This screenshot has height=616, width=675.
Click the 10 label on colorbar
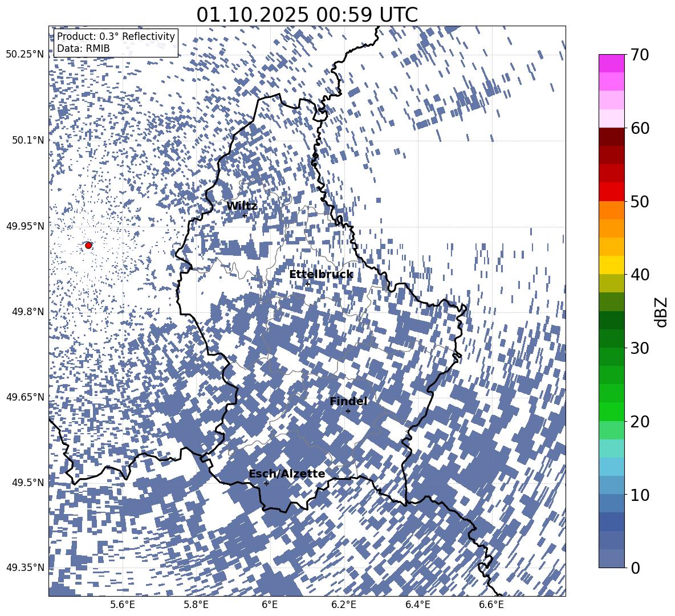[640, 495]
